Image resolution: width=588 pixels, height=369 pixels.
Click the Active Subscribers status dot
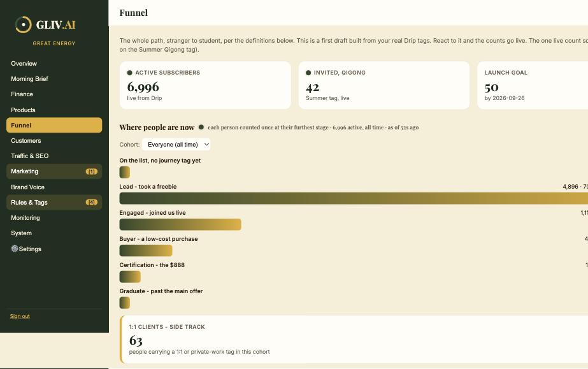pyautogui.click(x=130, y=73)
